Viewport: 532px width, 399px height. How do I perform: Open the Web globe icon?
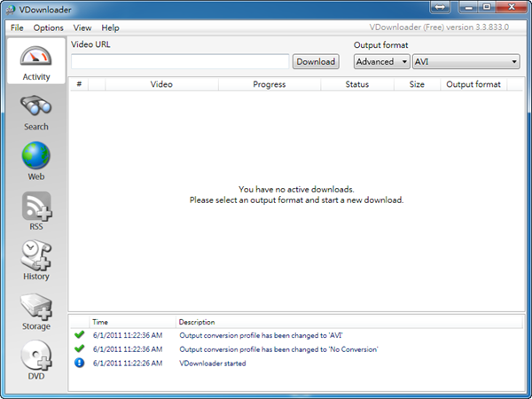36,155
